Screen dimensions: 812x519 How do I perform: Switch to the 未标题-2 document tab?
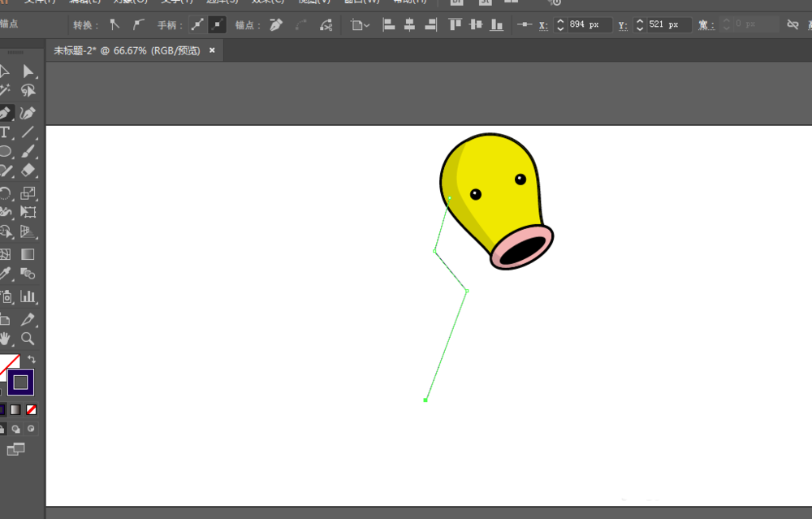pos(127,50)
